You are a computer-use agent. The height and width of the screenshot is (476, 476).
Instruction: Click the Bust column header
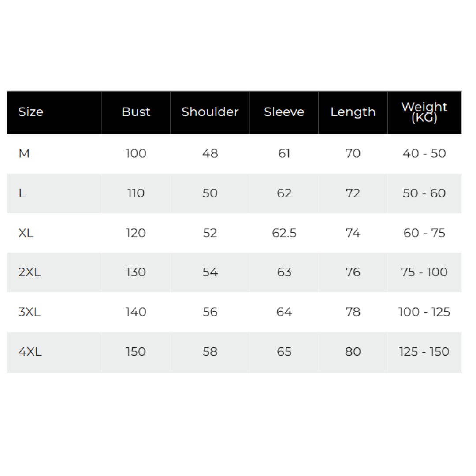[x=136, y=112]
